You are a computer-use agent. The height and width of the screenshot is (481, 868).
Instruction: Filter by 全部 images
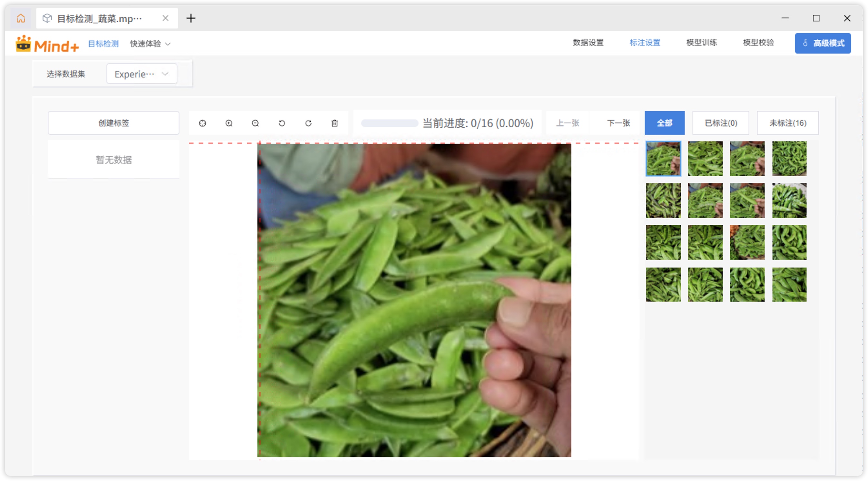point(665,123)
